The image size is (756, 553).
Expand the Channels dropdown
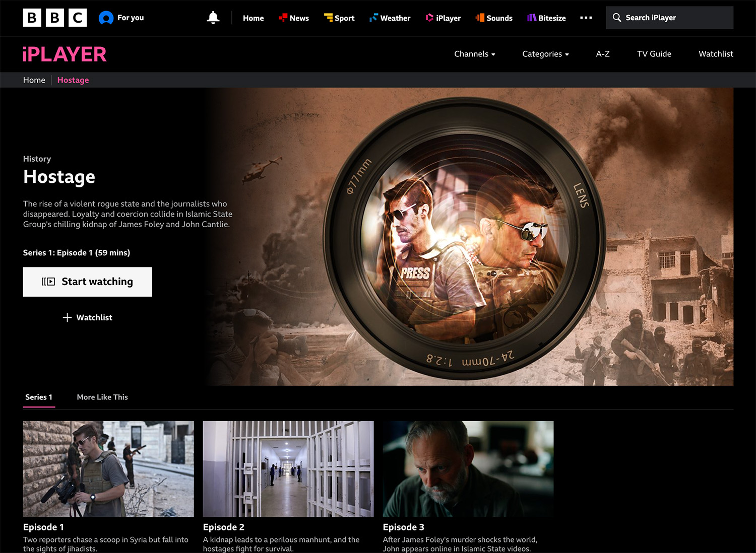click(474, 54)
